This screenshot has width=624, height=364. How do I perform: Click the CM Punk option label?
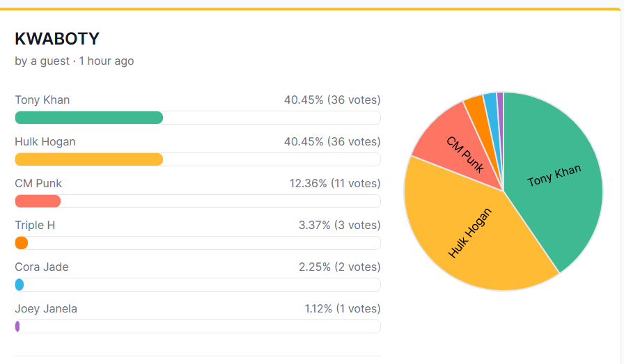[x=38, y=184]
